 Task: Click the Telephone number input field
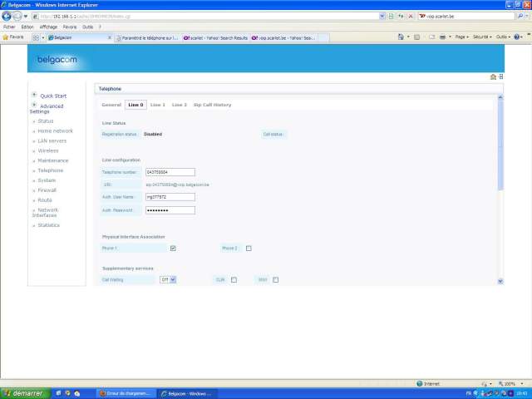point(170,172)
